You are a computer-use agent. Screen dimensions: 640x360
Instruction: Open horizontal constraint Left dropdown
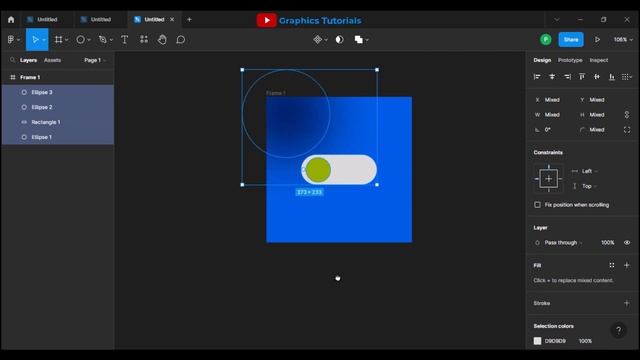pyautogui.click(x=589, y=171)
